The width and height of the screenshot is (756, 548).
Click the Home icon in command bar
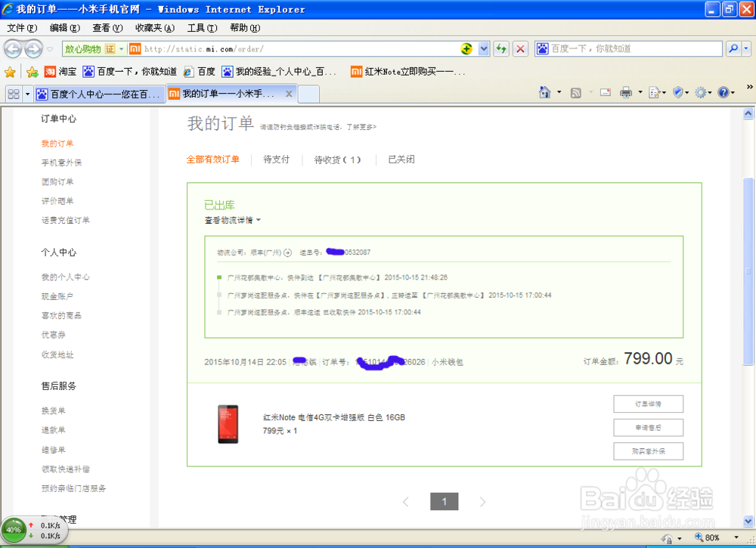545,92
